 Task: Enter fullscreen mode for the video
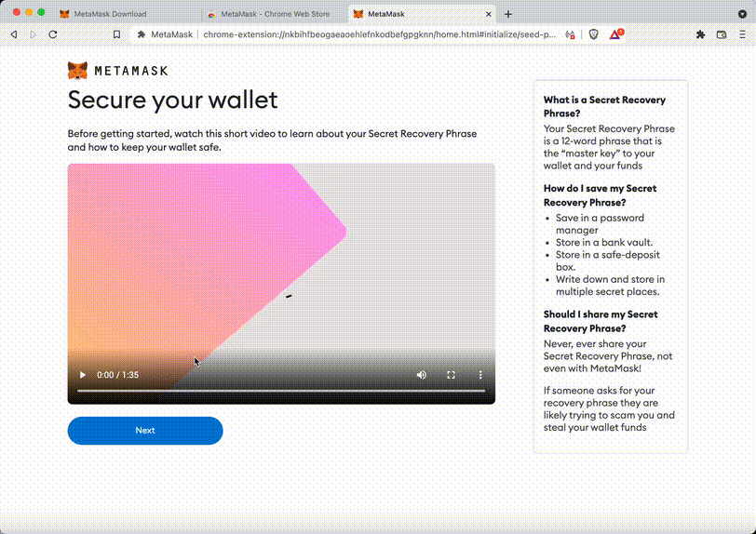(x=451, y=375)
